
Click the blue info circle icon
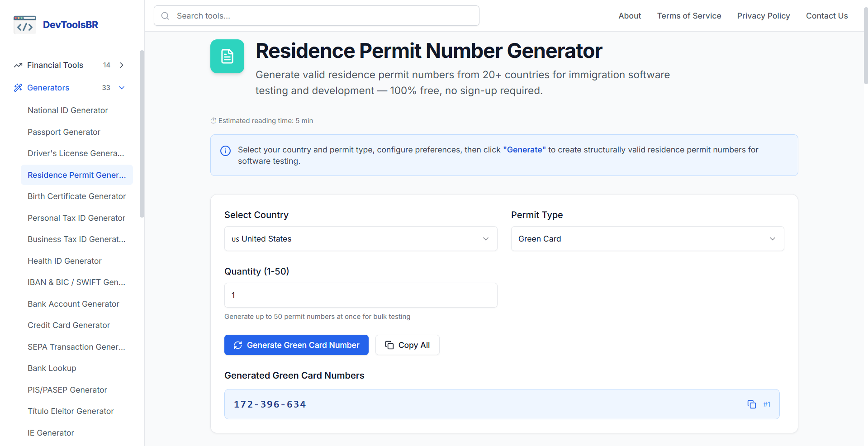pos(225,151)
